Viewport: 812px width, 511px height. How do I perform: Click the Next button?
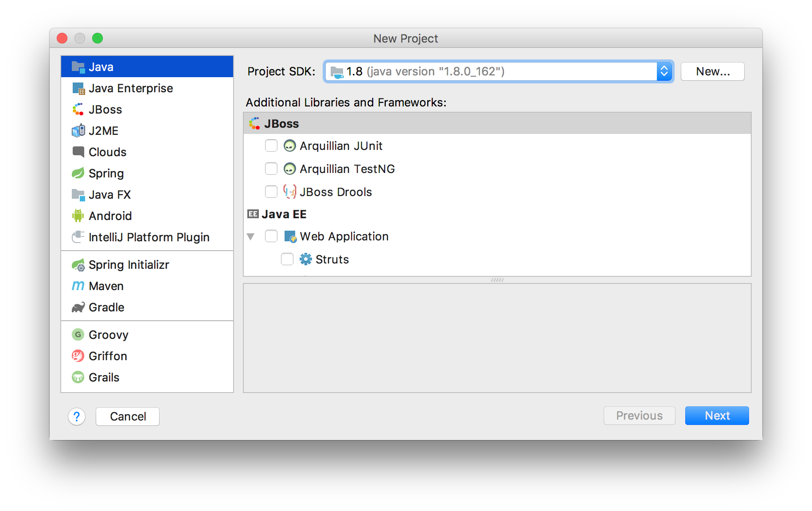tap(717, 416)
